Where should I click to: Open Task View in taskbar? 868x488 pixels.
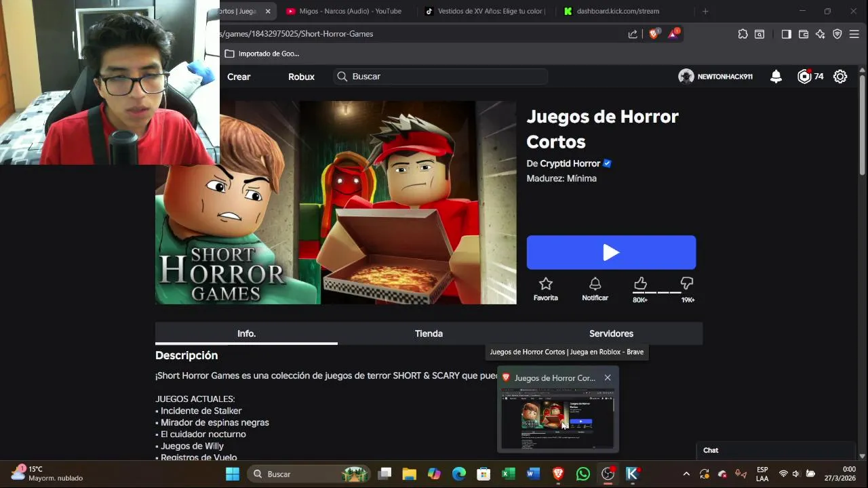tap(384, 474)
